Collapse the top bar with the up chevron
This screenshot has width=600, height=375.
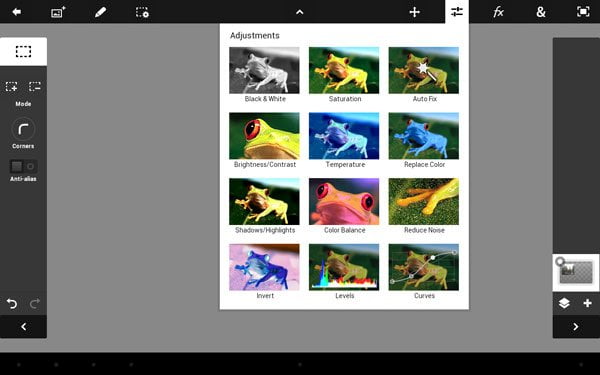point(300,12)
